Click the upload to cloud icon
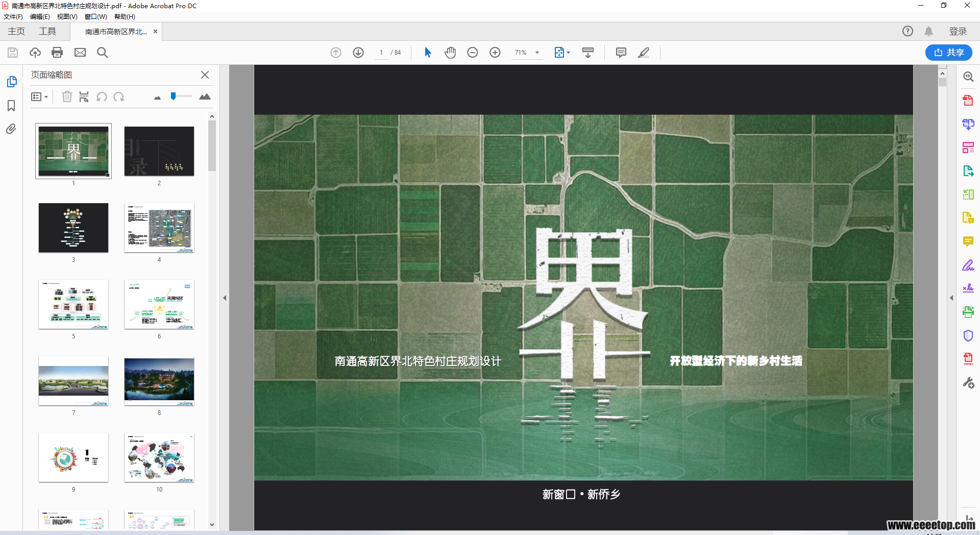 point(35,53)
